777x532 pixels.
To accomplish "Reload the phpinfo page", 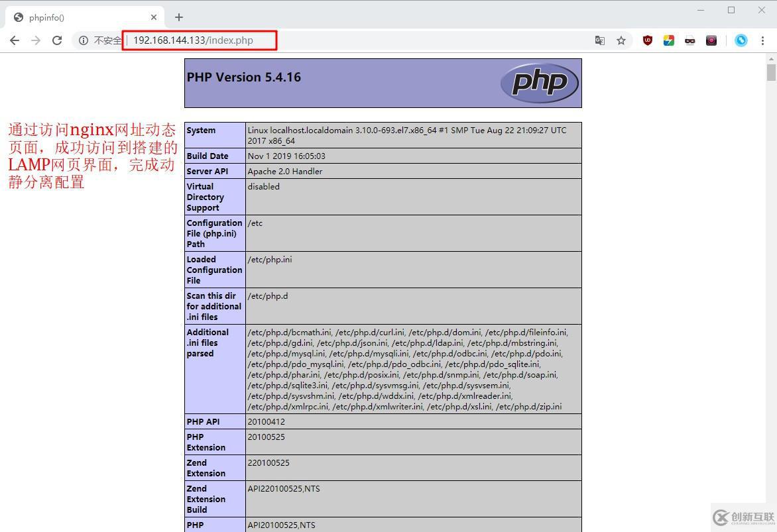I will (57, 40).
